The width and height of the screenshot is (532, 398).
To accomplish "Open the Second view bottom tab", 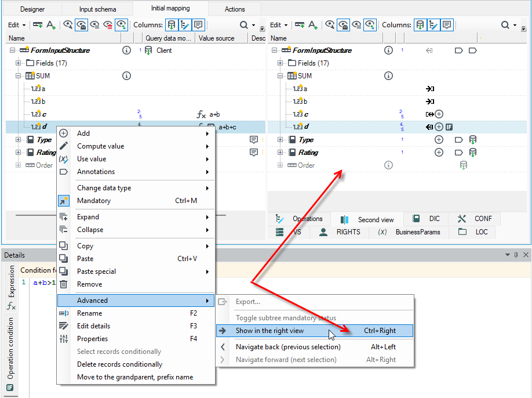I will coord(367,220).
